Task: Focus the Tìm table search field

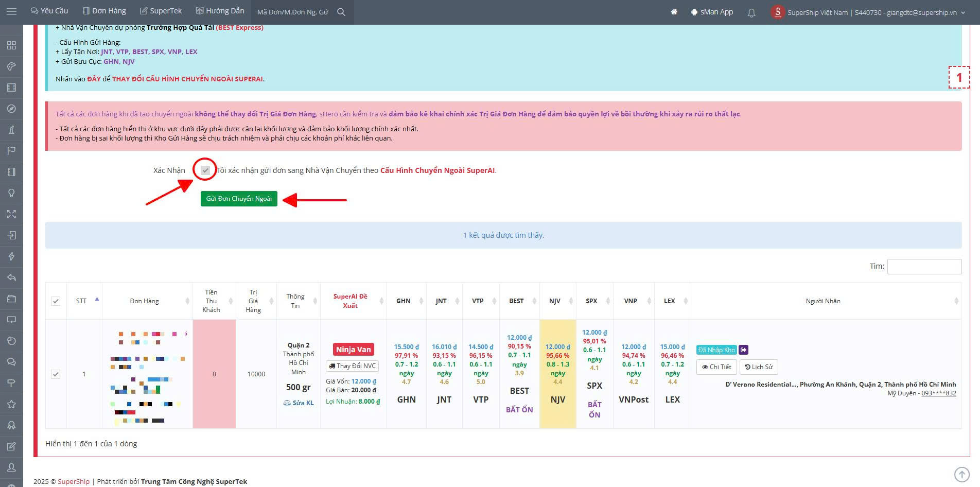Action: 924,266
